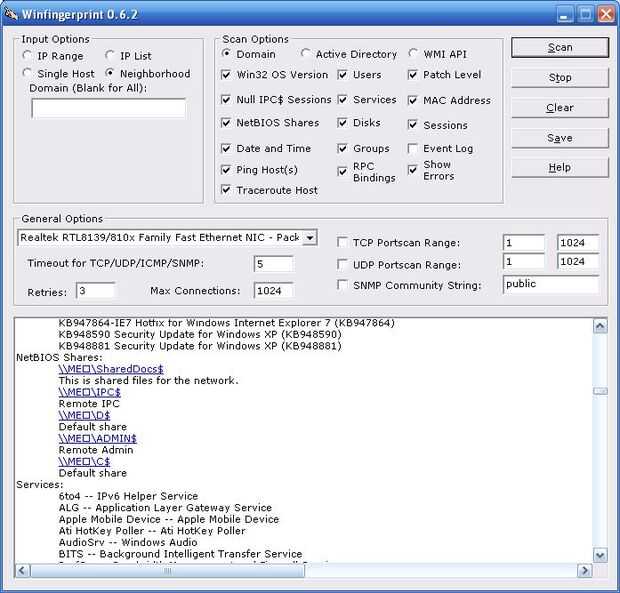Click the Stop button
620x593 pixels.
click(x=560, y=77)
